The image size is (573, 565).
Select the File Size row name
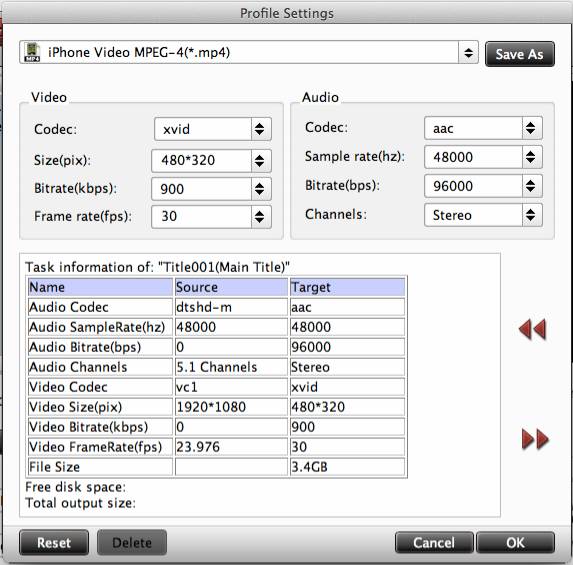pos(100,467)
